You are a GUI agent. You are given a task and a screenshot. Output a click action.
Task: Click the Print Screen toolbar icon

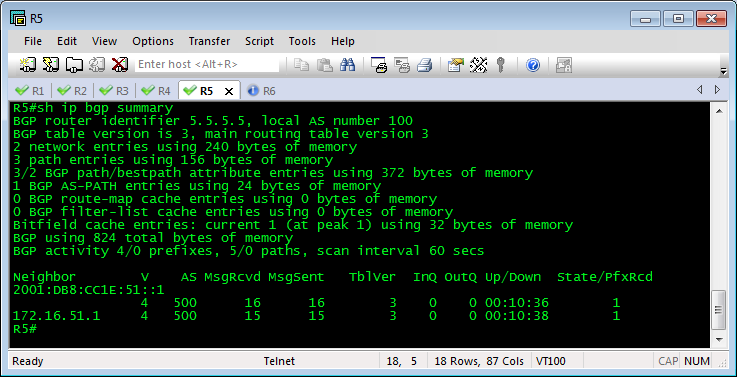coord(378,64)
